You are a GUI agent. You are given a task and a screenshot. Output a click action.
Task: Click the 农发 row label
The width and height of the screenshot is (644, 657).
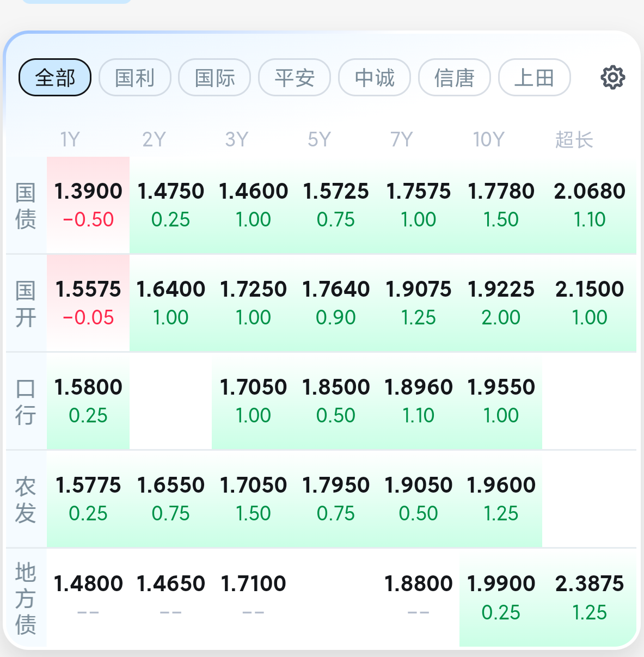click(26, 500)
